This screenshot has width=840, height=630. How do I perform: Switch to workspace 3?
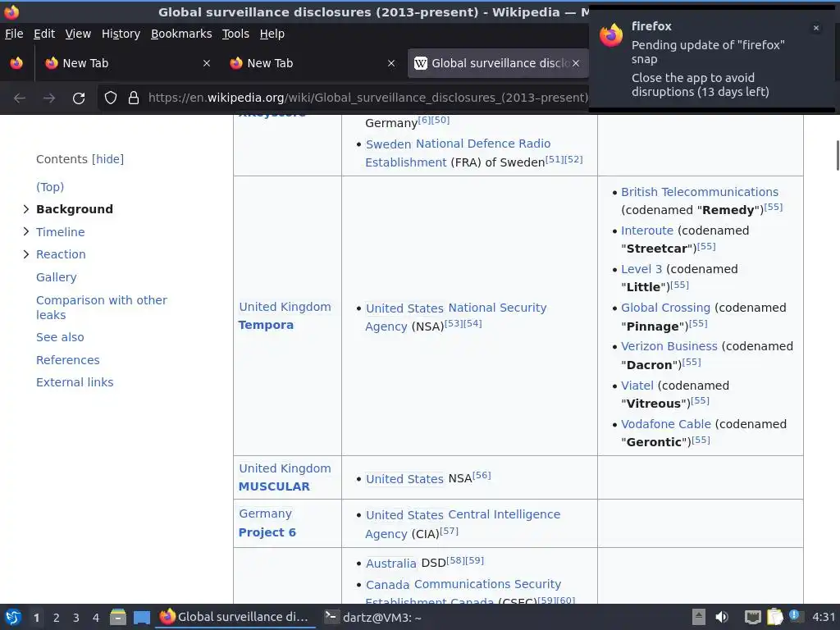coord(76,618)
